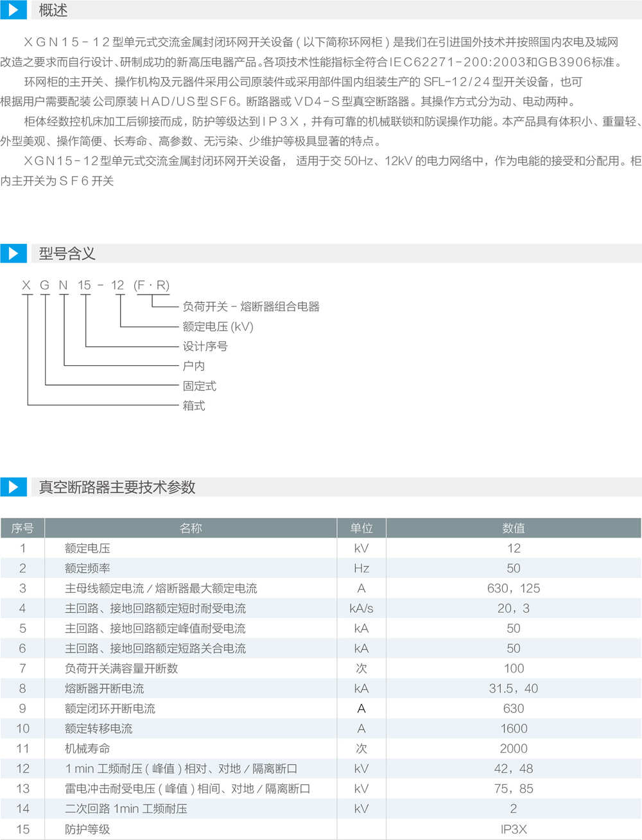Click the 箱式 label in model diagram

(194, 406)
